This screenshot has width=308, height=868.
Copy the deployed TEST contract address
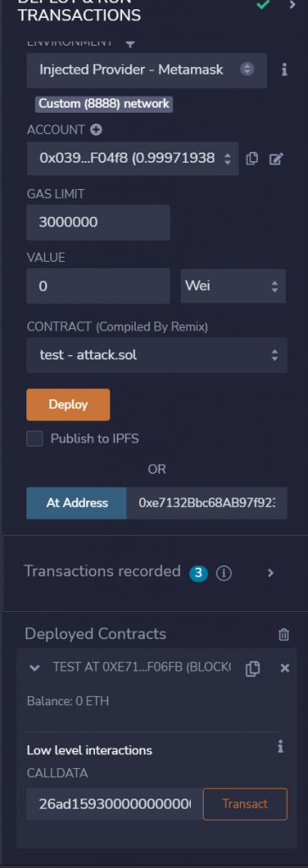point(253,668)
